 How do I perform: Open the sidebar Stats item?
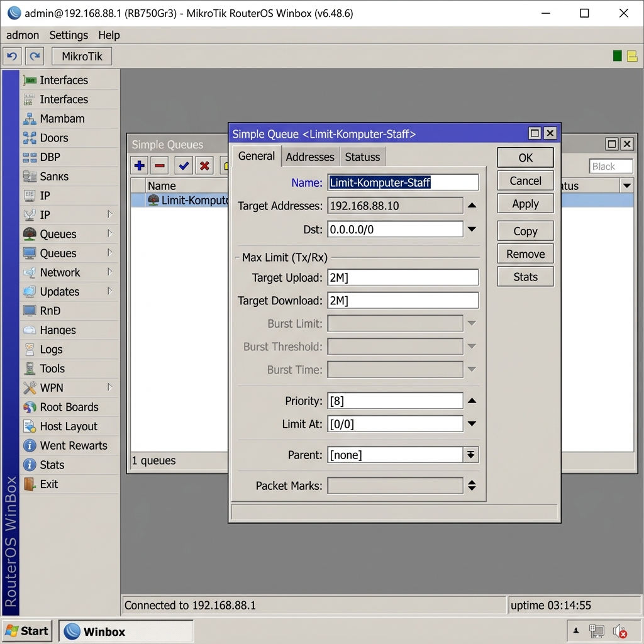tap(69, 465)
